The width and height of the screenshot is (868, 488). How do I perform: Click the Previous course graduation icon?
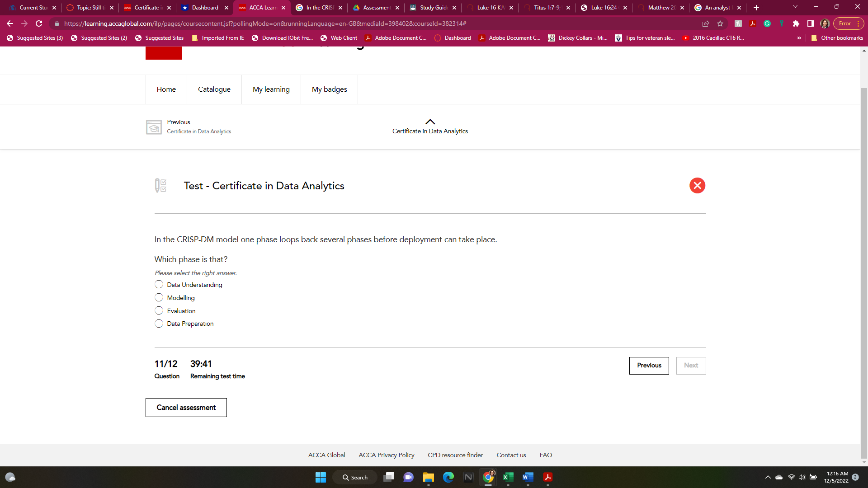coord(154,127)
